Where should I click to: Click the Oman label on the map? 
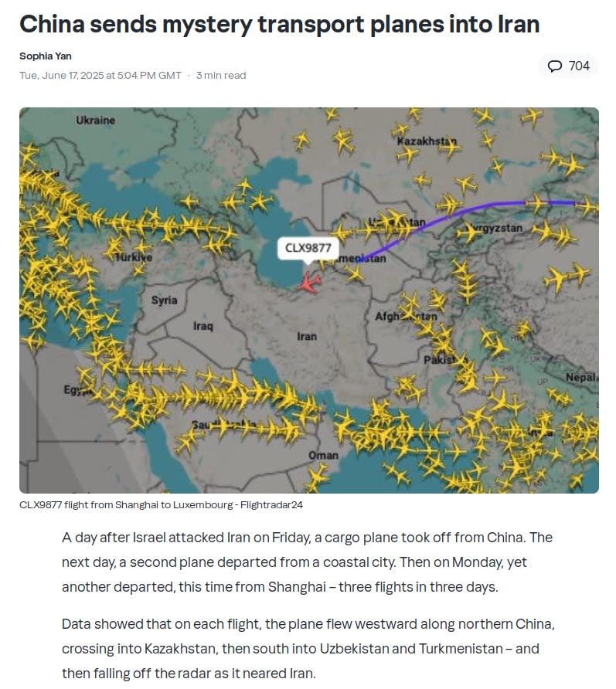tap(323, 456)
